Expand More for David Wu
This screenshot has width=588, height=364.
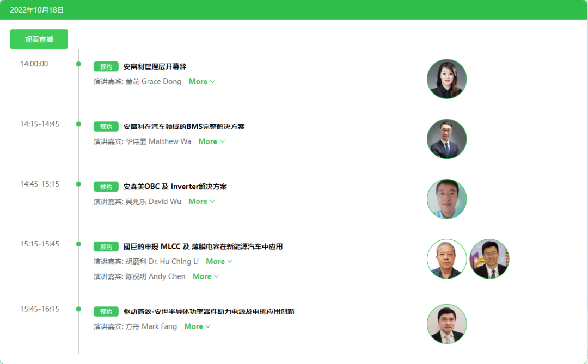point(202,201)
